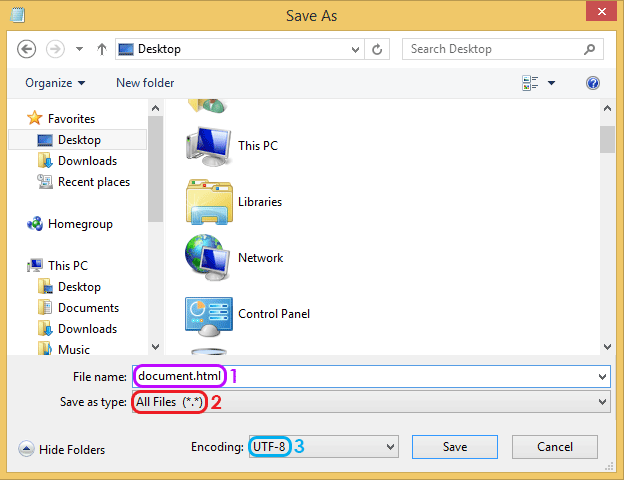Select the Libraries folder icon
This screenshot has height=480, width=624.
tap(208, 202)
